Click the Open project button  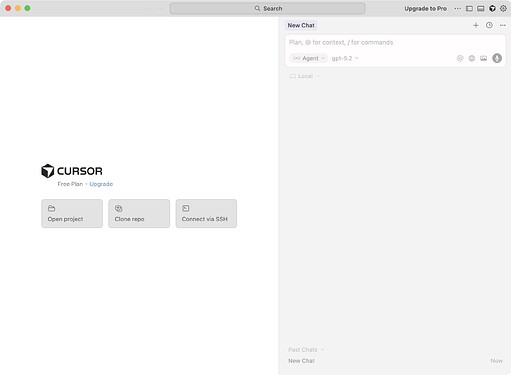72,214
